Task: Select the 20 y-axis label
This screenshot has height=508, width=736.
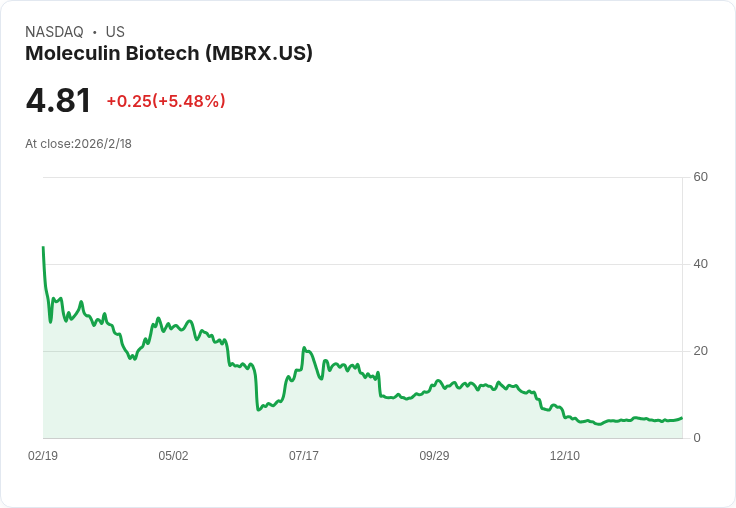Action: (x=700, y=351)
